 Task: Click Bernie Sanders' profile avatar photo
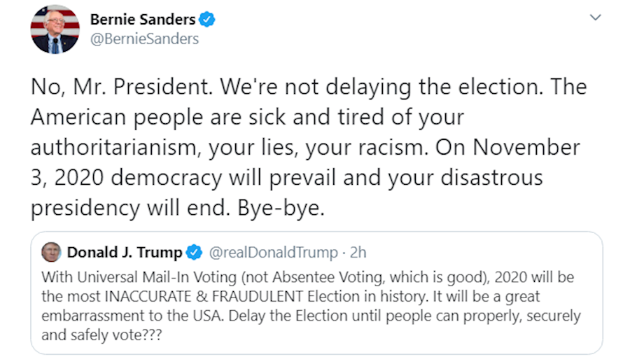[55, 29]
